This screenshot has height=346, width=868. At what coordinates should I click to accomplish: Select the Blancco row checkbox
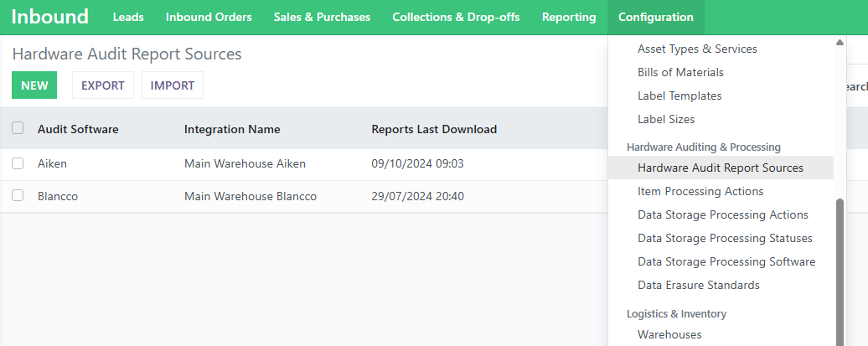18,195
